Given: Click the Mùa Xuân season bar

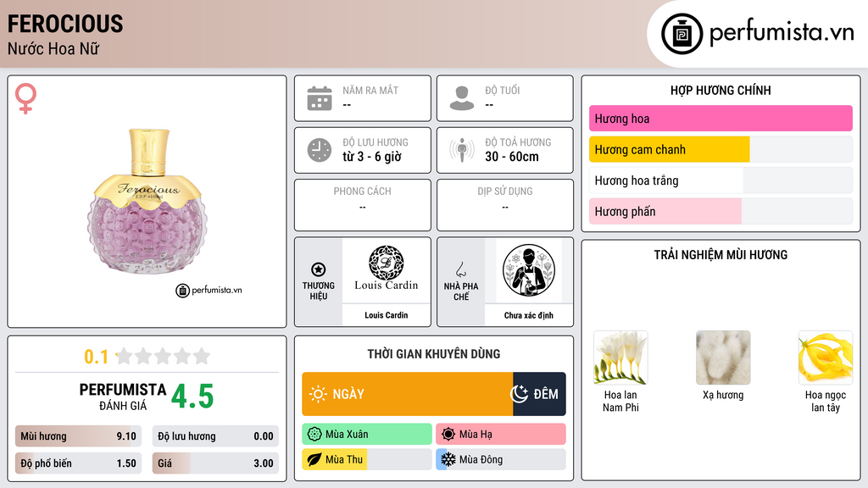Looking at the screenshot, I should point(367,435).
